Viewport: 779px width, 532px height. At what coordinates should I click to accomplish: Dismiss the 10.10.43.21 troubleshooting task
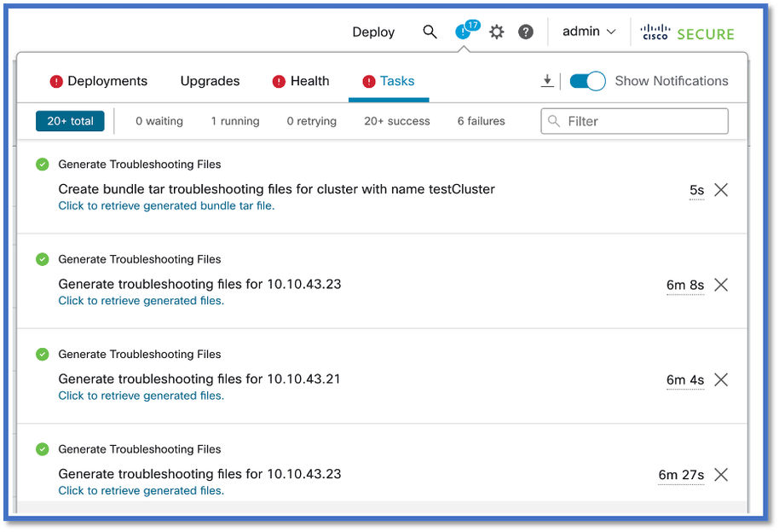(x=721, y=380)
